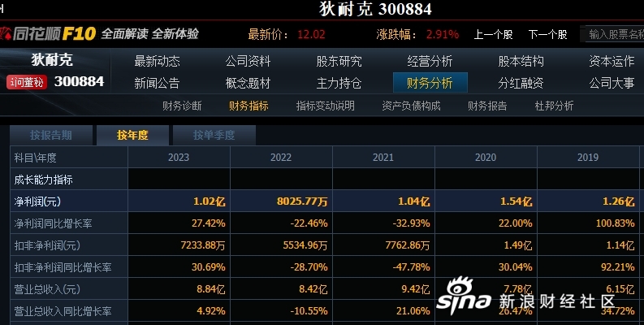
Task: Click the 7762.86万 cell
Action: coord(408,245)
